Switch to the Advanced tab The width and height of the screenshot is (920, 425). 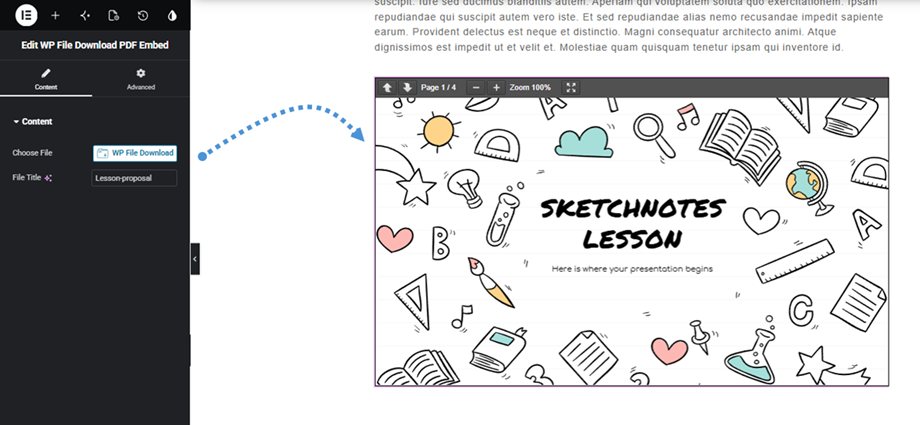pos(141,79)
